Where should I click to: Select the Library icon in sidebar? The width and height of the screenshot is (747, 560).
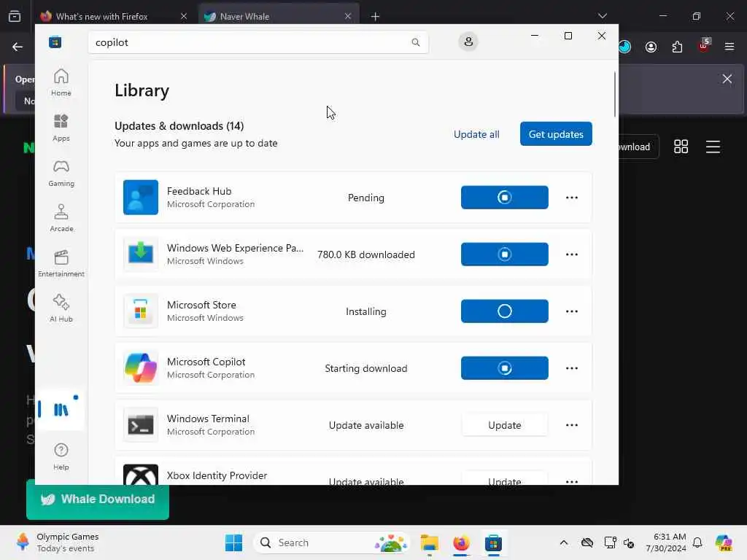[61, 410]
